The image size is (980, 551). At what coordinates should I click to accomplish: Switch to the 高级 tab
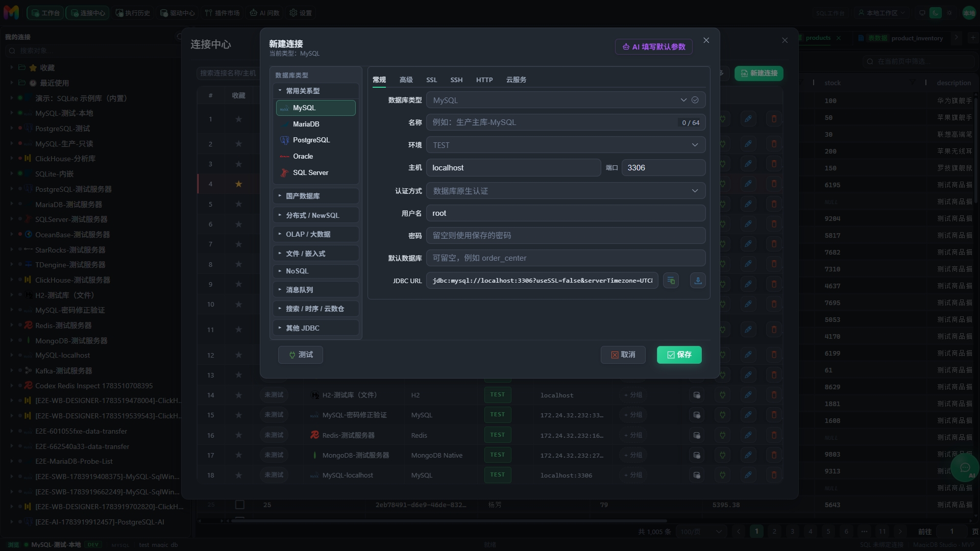[406, 80]
